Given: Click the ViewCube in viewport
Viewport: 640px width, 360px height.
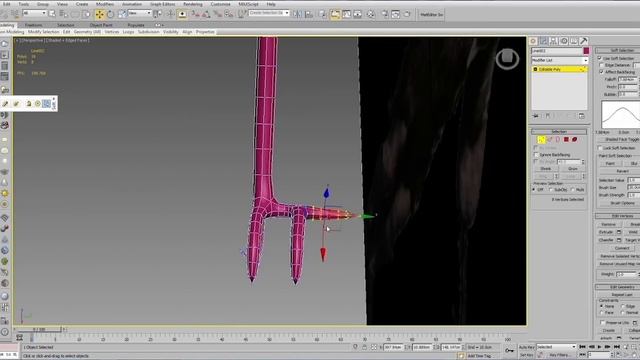Looking at the screenshot, I should click(x=507, y=58).
